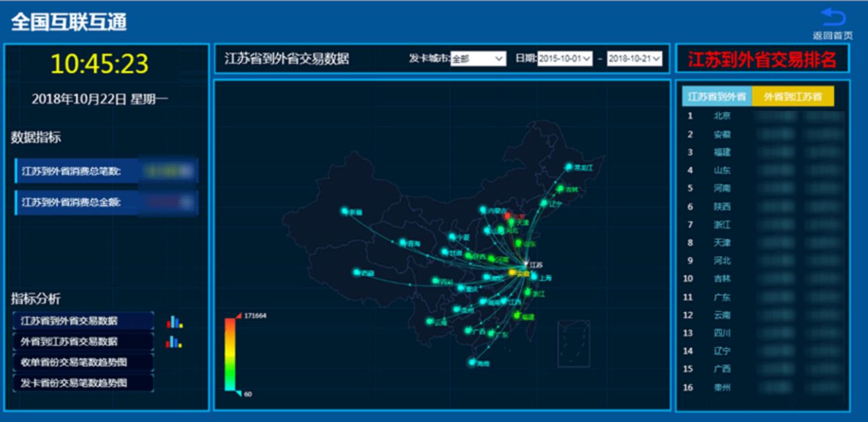Open bar chart icon beside 江苏省到外省交易数据
Screen dimensions: 868x422
coord(175,322)
